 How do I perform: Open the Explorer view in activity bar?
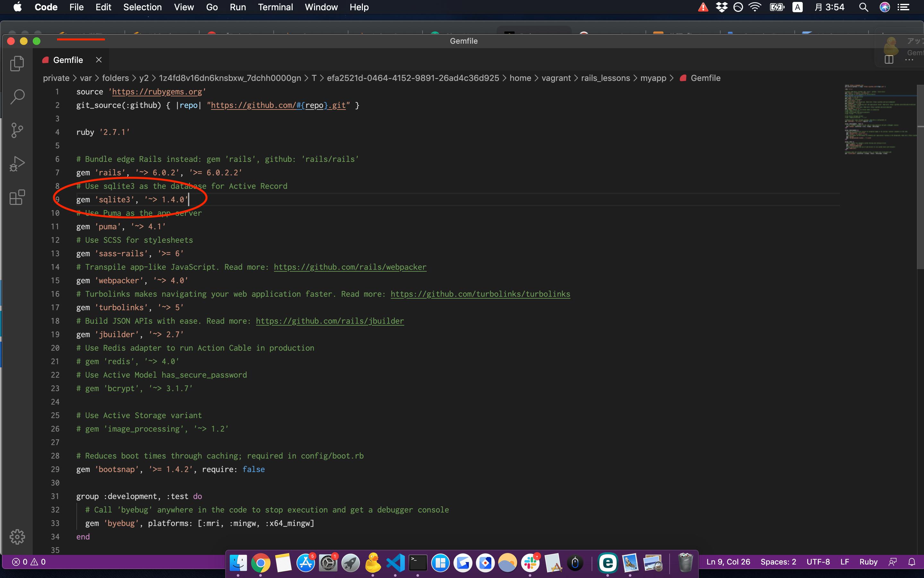[17, 63]
